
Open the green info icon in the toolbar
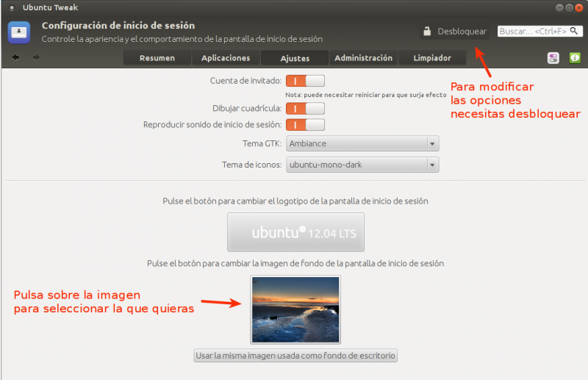point(574,58)
